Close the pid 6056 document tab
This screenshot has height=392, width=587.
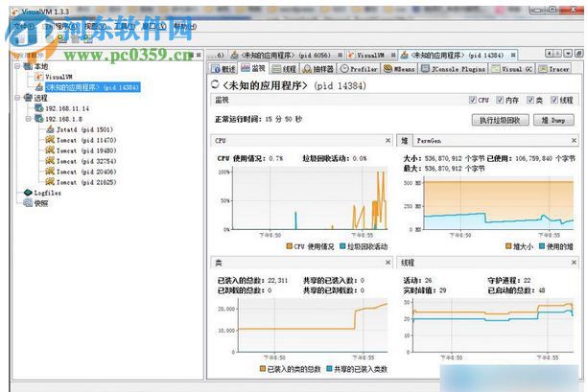click(x=340, y=56)
